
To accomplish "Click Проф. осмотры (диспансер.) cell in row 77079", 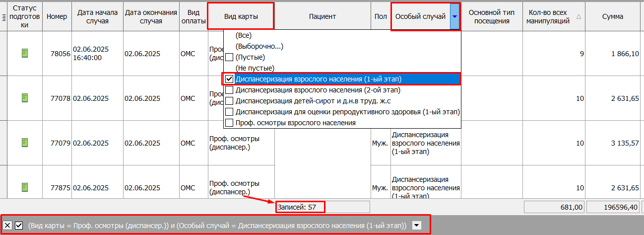I will (241, 143).
